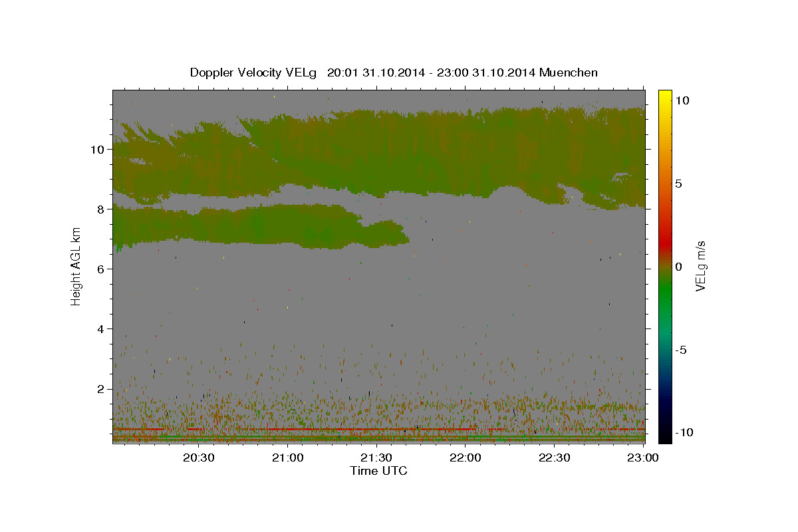Click the 21:30 time tick label
This screenshot has height=532, width=798.
376,458
